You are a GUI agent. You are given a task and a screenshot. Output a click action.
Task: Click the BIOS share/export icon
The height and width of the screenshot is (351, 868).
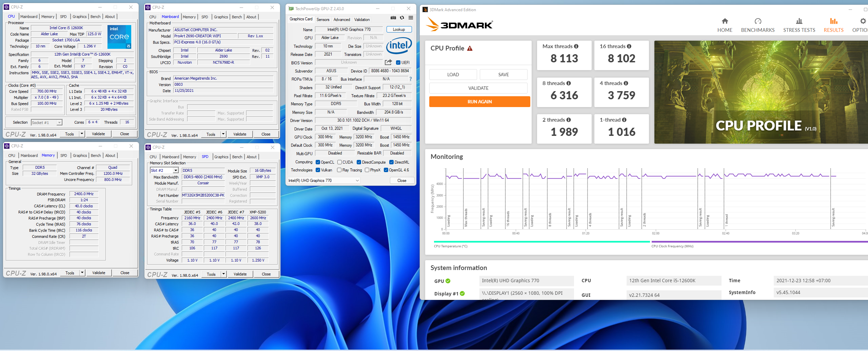click(388, 62)
